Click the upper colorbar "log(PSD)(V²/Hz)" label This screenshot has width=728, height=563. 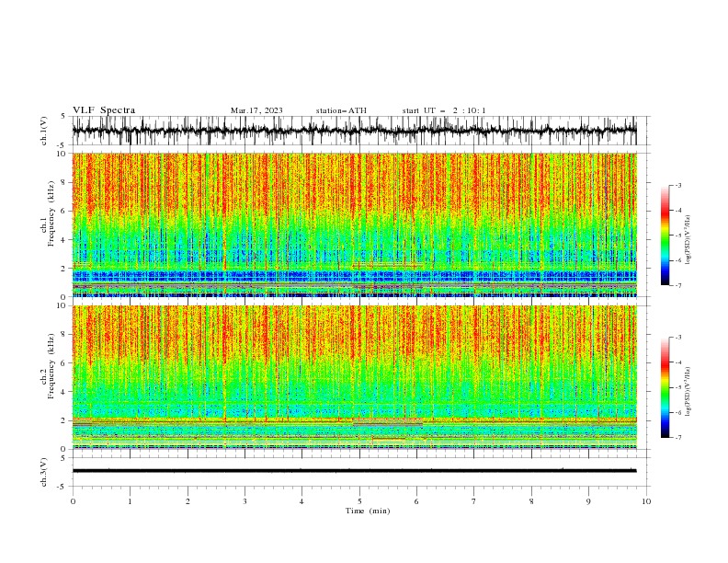688,240
